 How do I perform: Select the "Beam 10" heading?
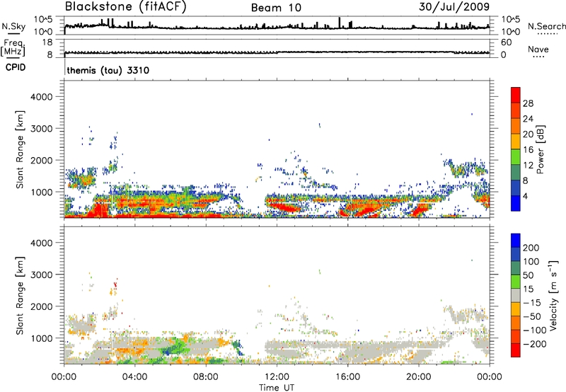click(276, 8)
